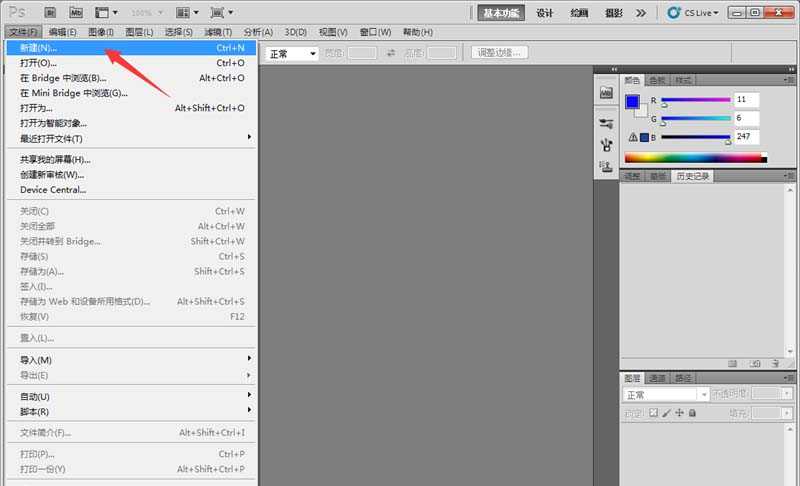Click the R value input field
The height and width of the screenshot is (486, 800).
click(746, 100)
